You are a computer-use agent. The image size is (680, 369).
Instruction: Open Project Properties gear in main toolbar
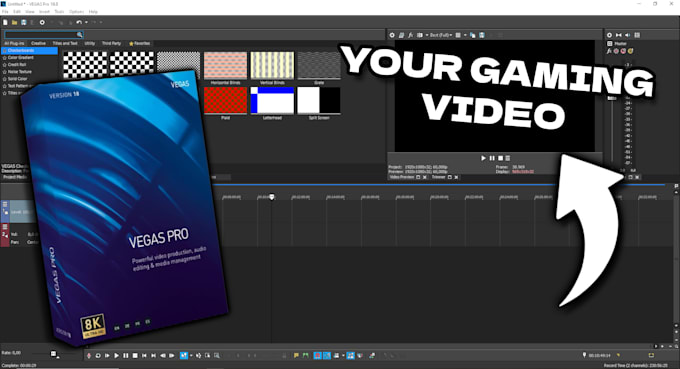tap(42, 22)
